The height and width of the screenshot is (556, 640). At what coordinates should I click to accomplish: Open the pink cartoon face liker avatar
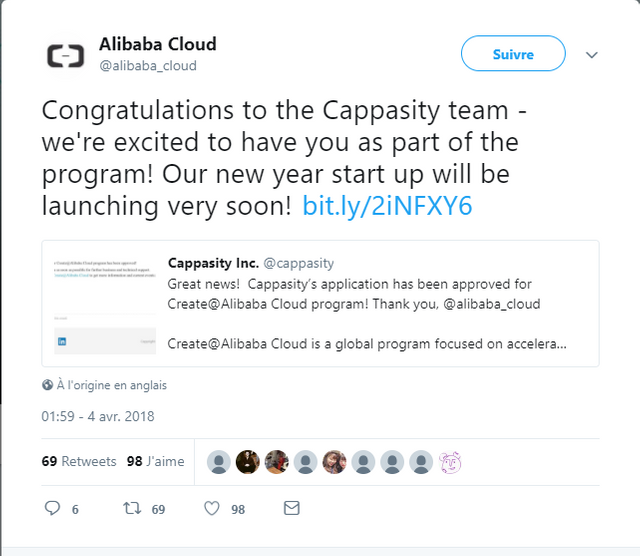click(450, 462)
